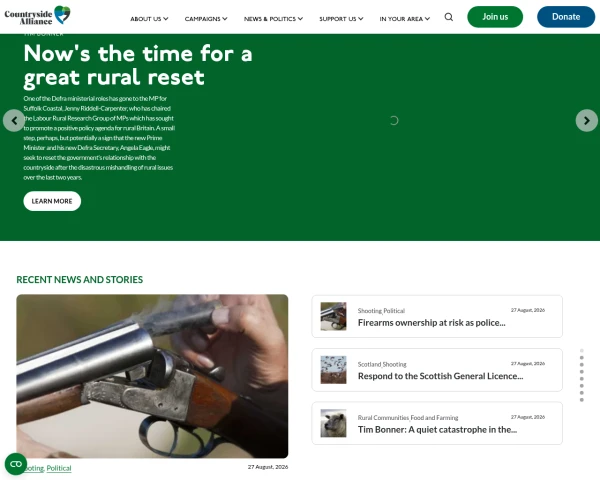Click the birds thumbnail in Scottish Licence card

click(333, 370)
